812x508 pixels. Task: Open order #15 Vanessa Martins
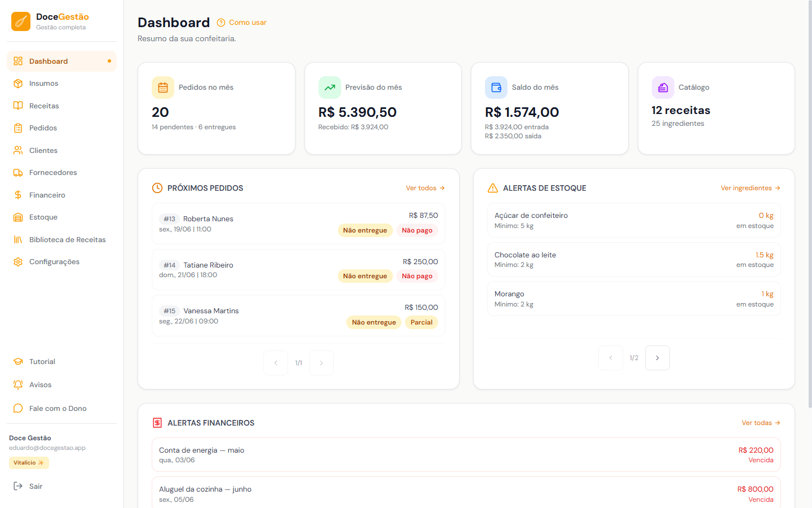coord(298,316)
